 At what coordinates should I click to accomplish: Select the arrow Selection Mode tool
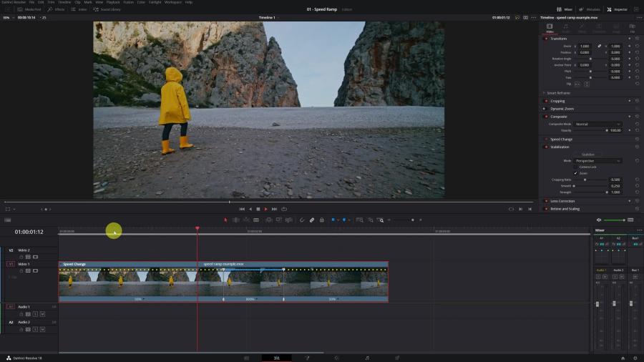point(225,220)
